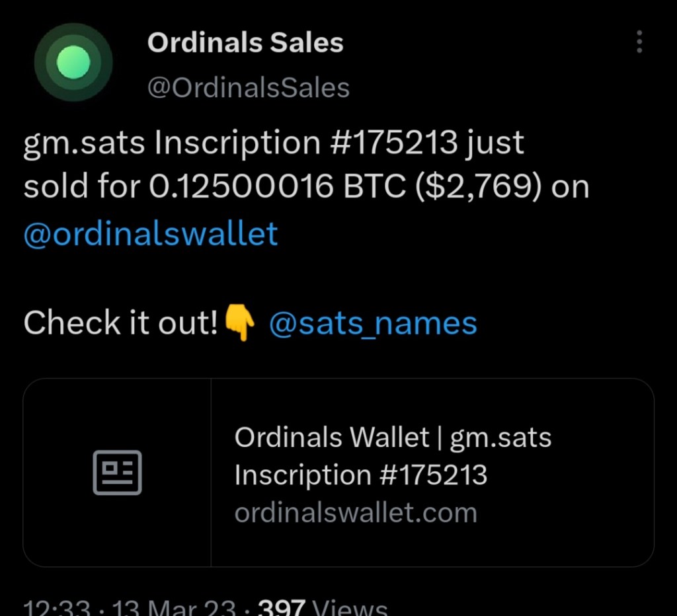Click "Inscription #175213" in the link card
The width and height of the screenshot is (677, 616).
pos(360,475)
